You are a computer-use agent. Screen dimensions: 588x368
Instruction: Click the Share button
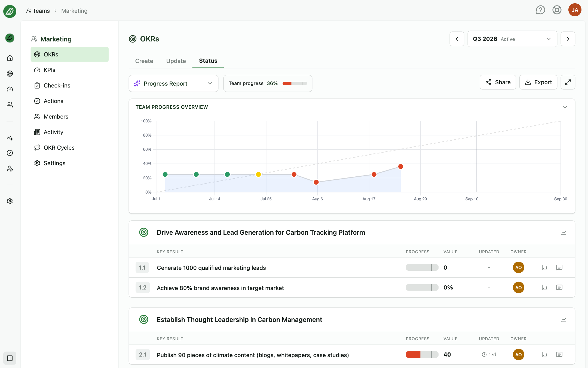coord(498,82)
